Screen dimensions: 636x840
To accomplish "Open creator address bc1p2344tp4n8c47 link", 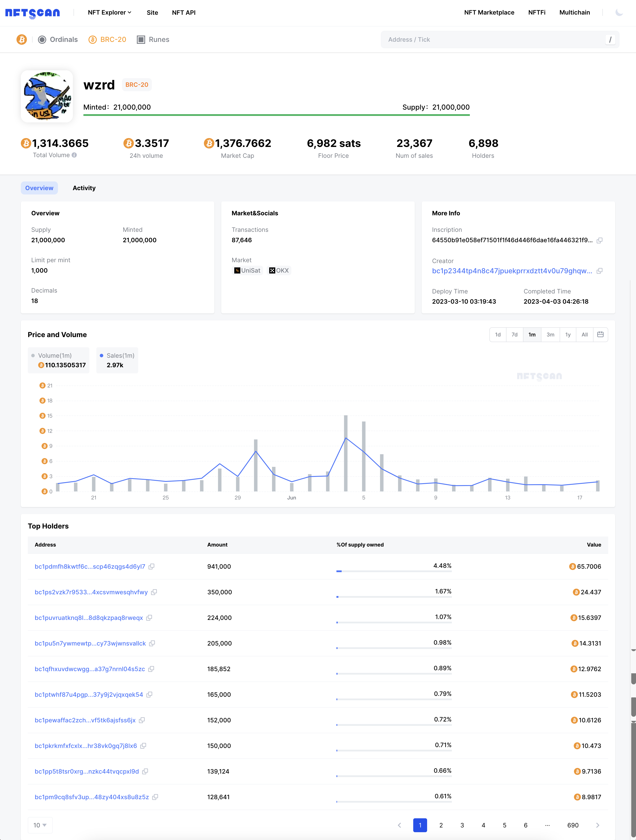I will tap(511, 271).
